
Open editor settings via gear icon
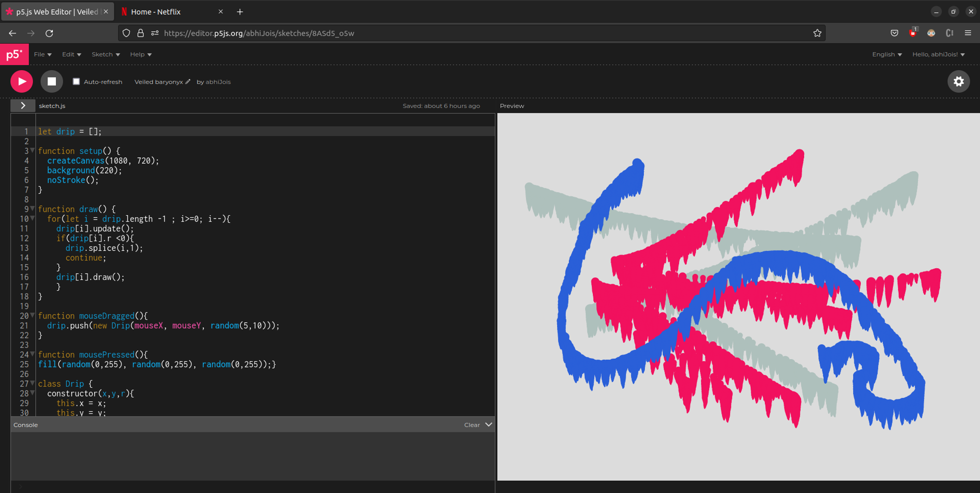(x=959, y=81)
